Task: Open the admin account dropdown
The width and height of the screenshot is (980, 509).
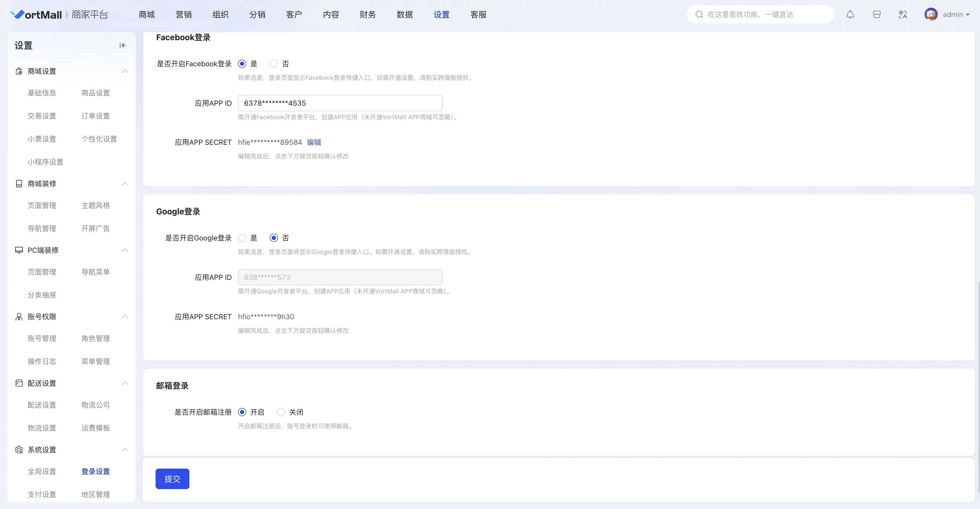Action: coord(956,15)
